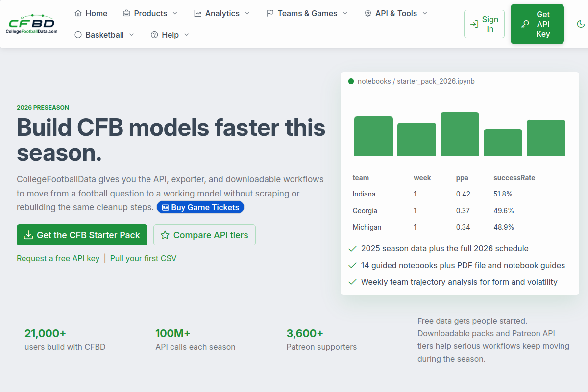Click the Buy Game Tickets badge
The image size is (588, 392).
click(x=200, y=207)
